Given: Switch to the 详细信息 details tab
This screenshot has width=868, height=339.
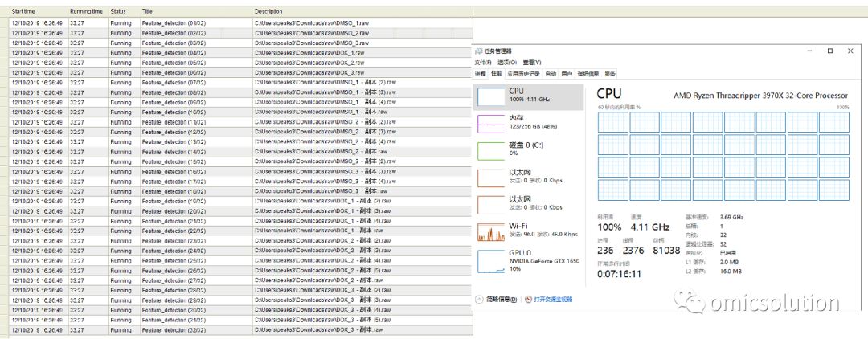Looking at the screenshot, I should click(588, 74).
